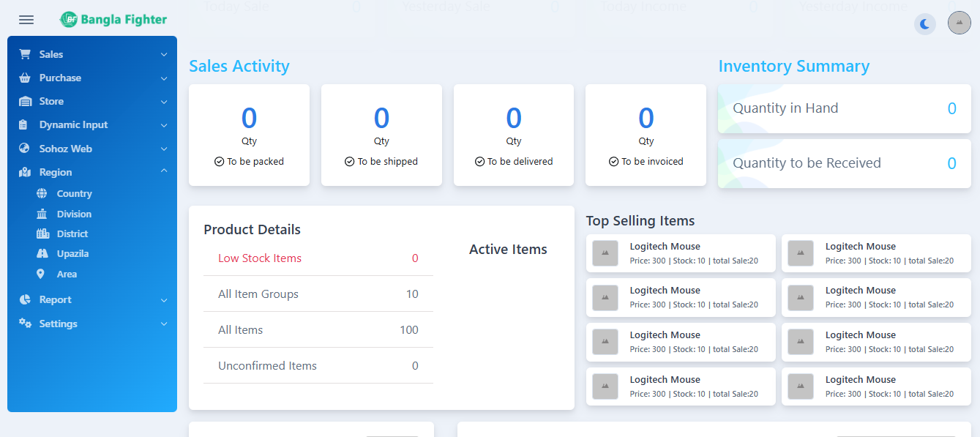Toggle dark mode with moon icon

pos(925,24)
